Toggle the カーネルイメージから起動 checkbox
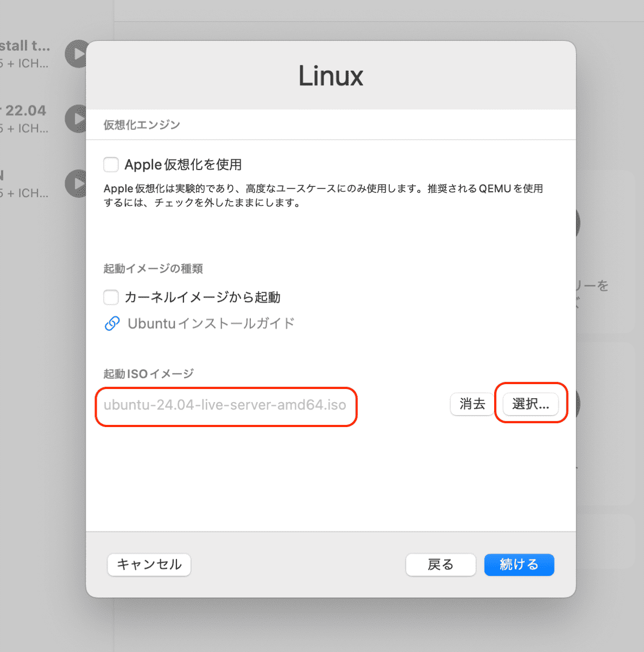The height and width of the screenshot is (652, 644). tap(111, 297)
